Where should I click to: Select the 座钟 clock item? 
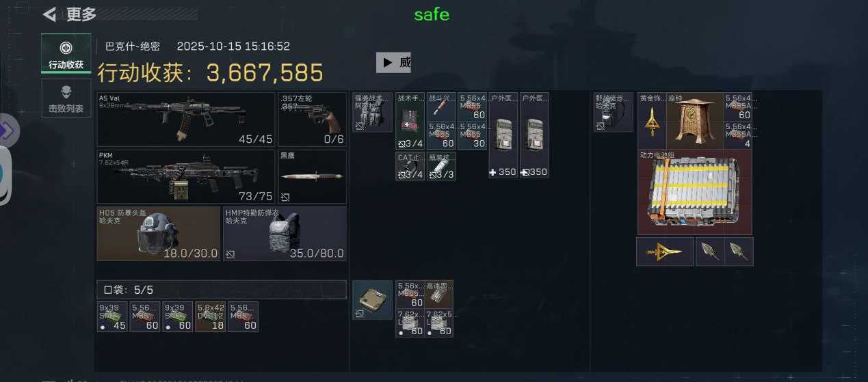pyautogui.click(x=694, y=120)
